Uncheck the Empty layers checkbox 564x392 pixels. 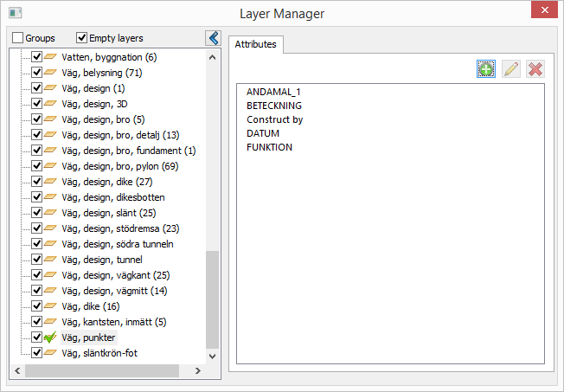pyautogui.click(x=82, y=38)
